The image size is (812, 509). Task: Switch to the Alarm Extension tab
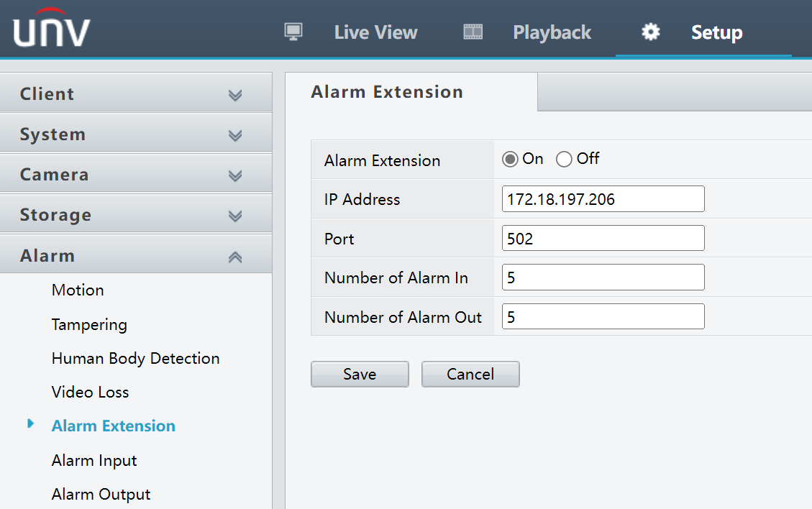tap(386, 91)
